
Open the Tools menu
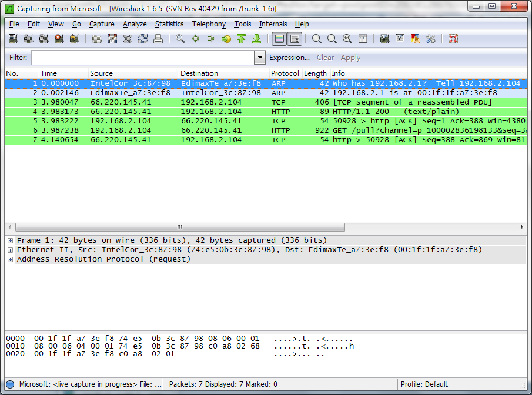[x=243, y=24]
